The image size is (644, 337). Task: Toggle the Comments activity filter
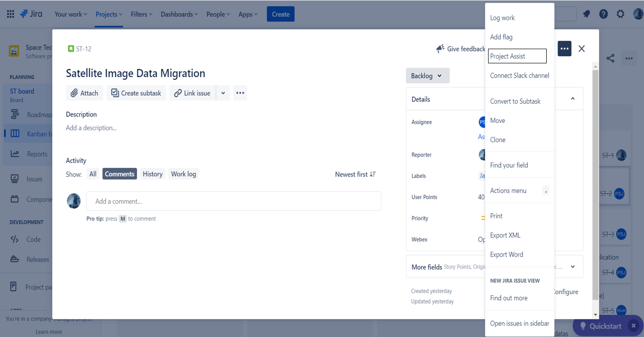click(x=120, y=174)
